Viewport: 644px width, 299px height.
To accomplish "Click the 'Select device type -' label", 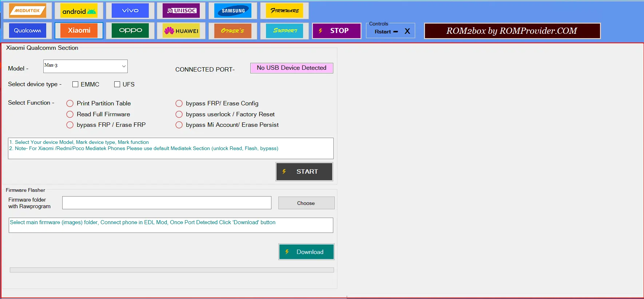I will [x=35, y=84].
